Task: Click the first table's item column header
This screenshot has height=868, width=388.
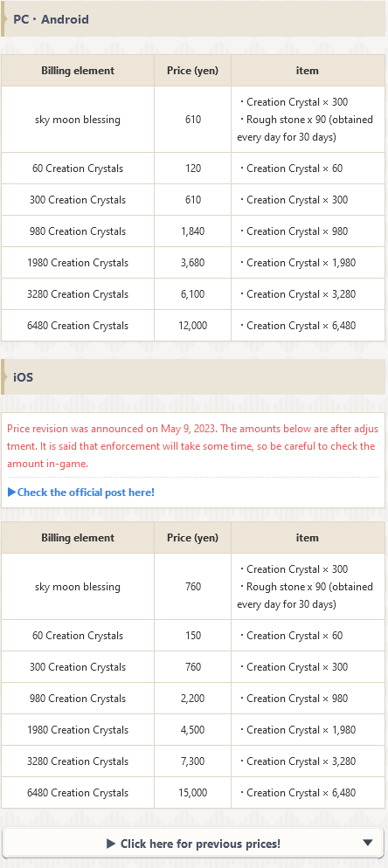Action: pyautogui.click(x=308, y=71)
